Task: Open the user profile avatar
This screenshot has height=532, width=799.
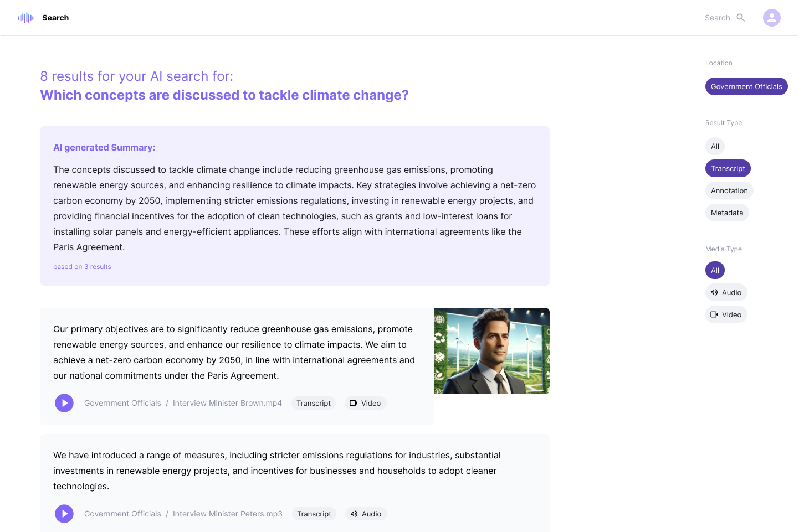Action: click(x=771, y=18)
